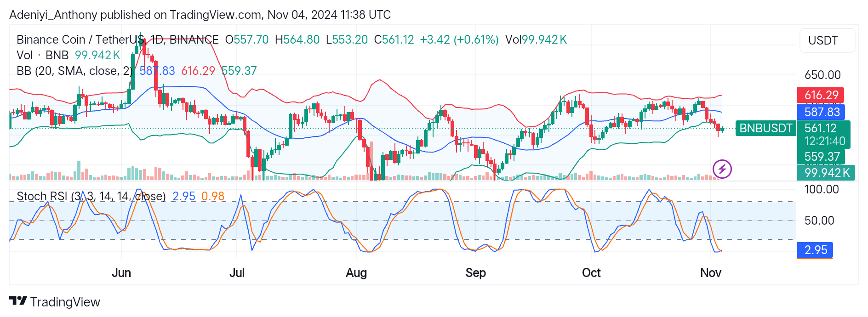Click the TradingView logo at bottom

[55, 302]
